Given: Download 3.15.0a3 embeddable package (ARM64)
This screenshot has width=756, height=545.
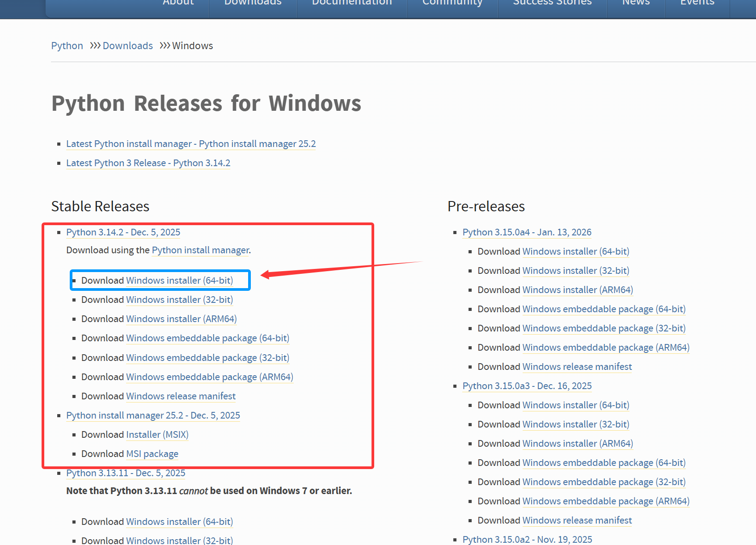Looking at the screenshot, I should 606,501.
